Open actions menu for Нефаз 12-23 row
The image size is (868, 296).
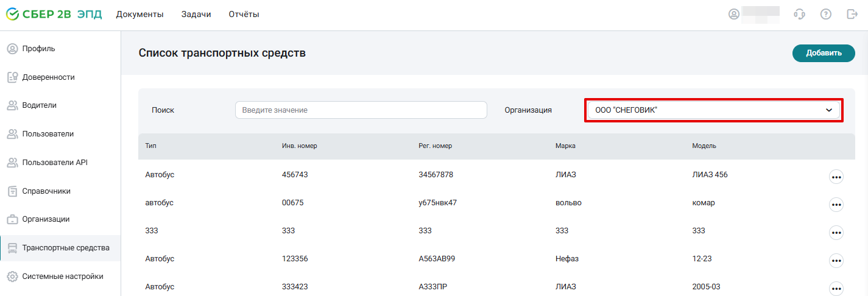(x=836, y=261)
